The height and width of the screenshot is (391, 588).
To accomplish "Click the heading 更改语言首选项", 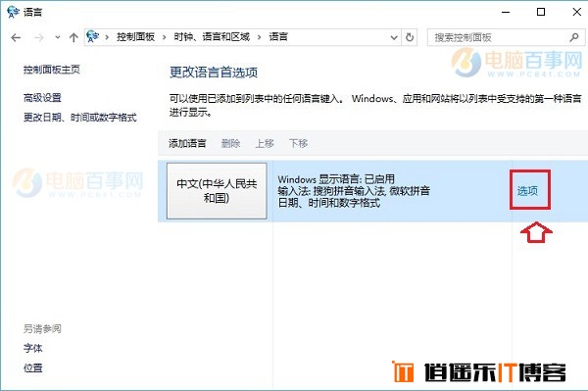I will point(214,72).
